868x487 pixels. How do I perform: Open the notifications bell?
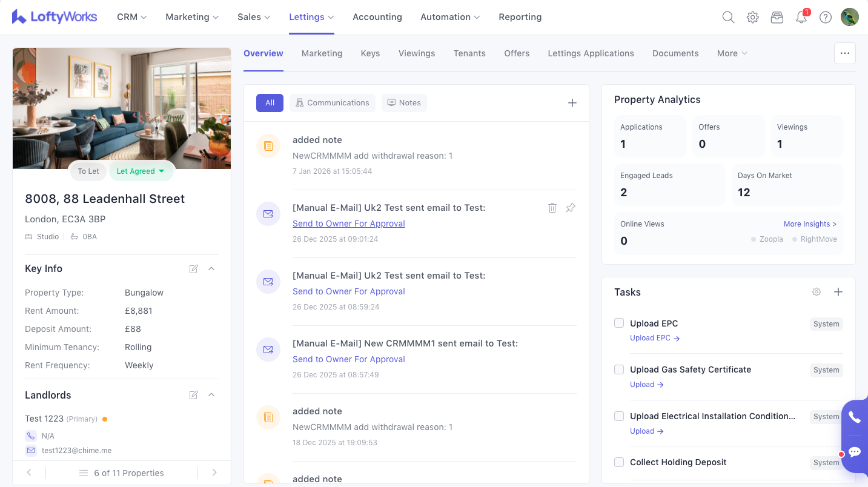point(801,18)
